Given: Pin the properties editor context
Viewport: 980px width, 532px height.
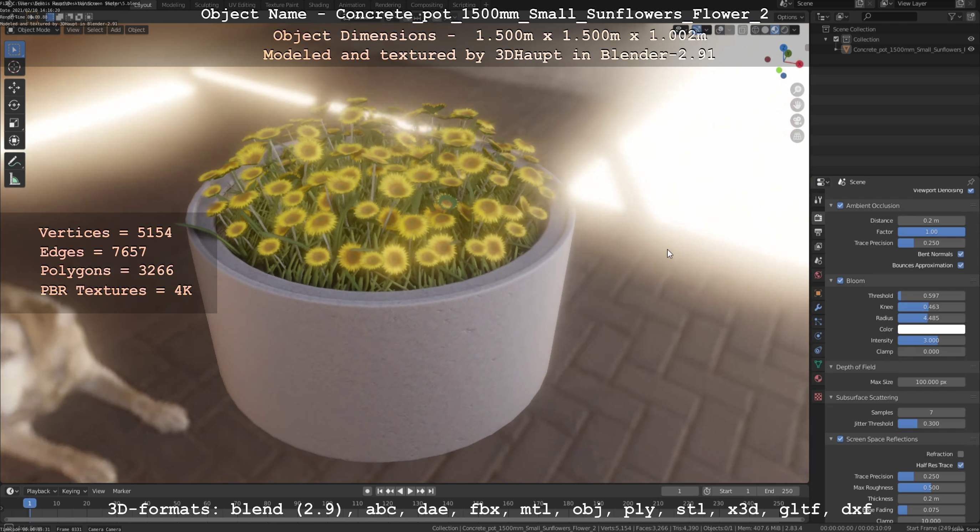Looking at the screenshot, I should coord(971,182).
